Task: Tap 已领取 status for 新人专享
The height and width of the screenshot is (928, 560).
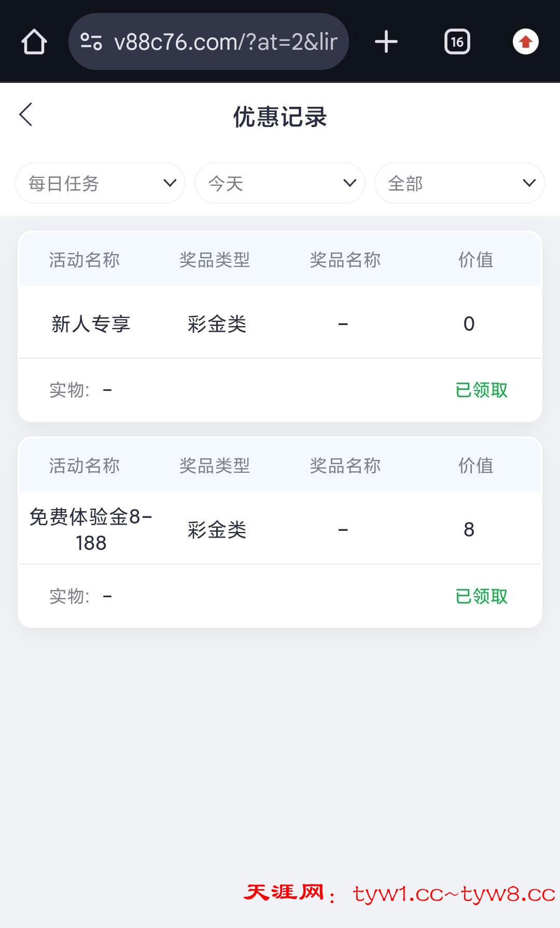Action: point(481,390)
